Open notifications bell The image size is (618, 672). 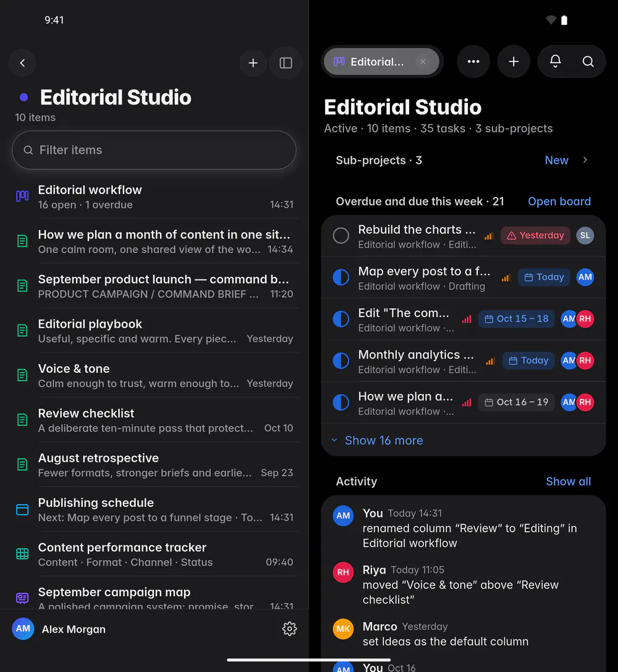556,62
